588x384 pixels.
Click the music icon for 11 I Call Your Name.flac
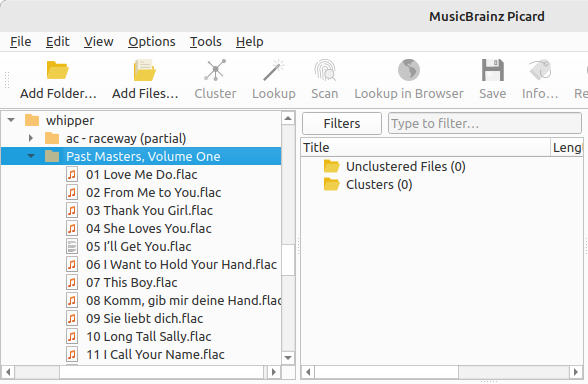pos(72,354)
